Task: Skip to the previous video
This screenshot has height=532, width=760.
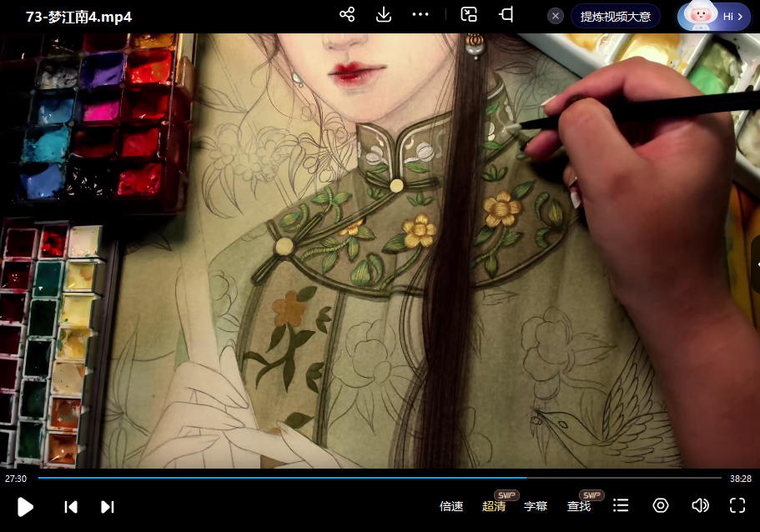Action: [x=71, y=506]
